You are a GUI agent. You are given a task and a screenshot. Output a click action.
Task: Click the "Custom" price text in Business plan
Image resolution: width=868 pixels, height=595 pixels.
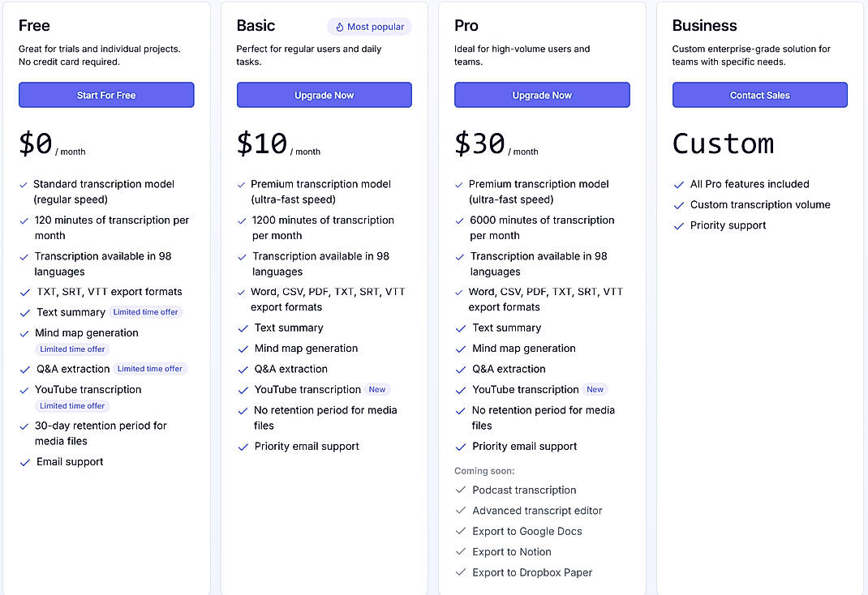[x=723, y=143]
